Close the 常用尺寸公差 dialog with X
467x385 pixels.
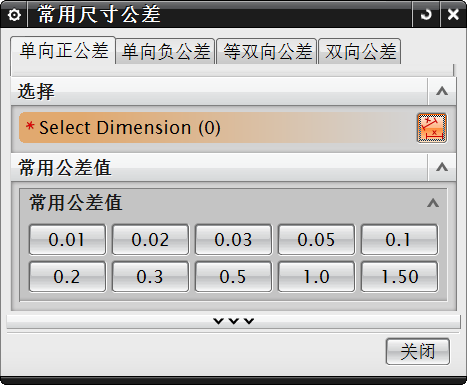[x=453, y=15]
